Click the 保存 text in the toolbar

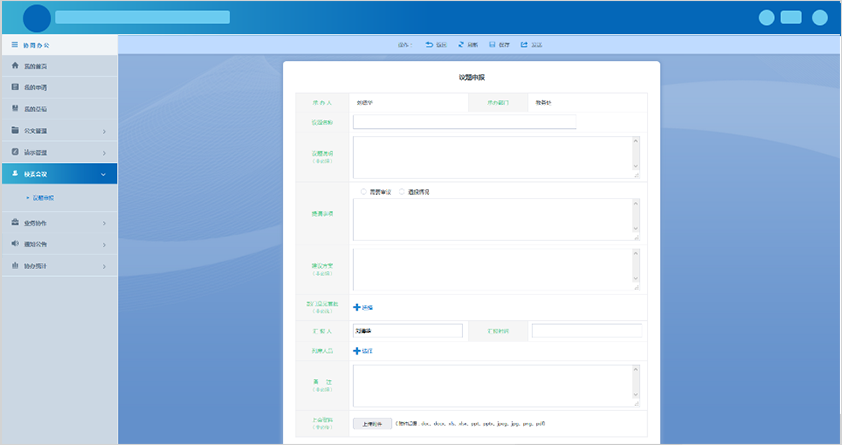[x=504, y=45]
